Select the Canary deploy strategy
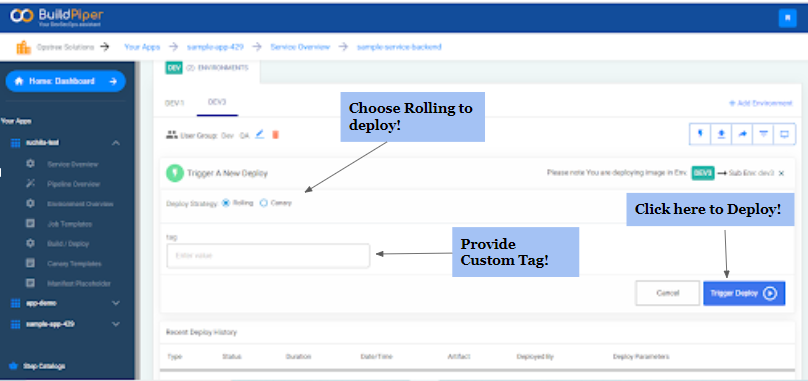Screen dimensions: 808x381 click(x=264, y=203)
